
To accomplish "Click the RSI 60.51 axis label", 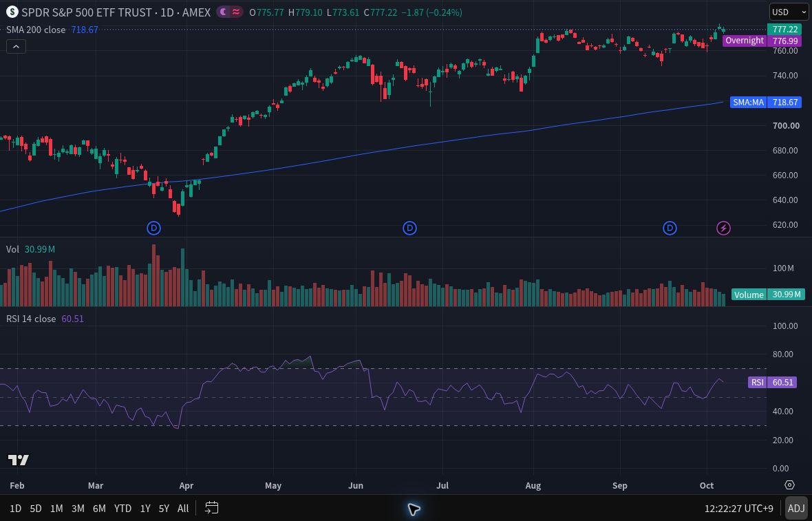I will pyautogui.click(x=773, y=382).
